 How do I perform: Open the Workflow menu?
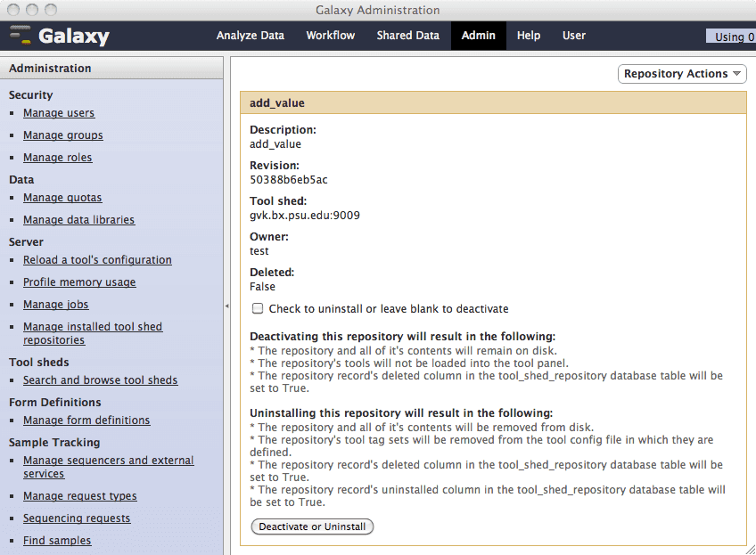coord(330,36)
